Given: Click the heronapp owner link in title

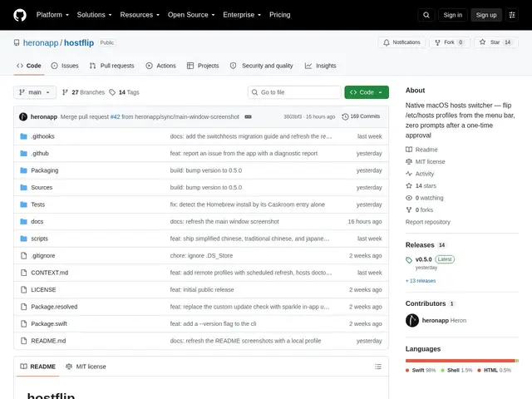Looking at the screenshot, I should tap(41, 42).
